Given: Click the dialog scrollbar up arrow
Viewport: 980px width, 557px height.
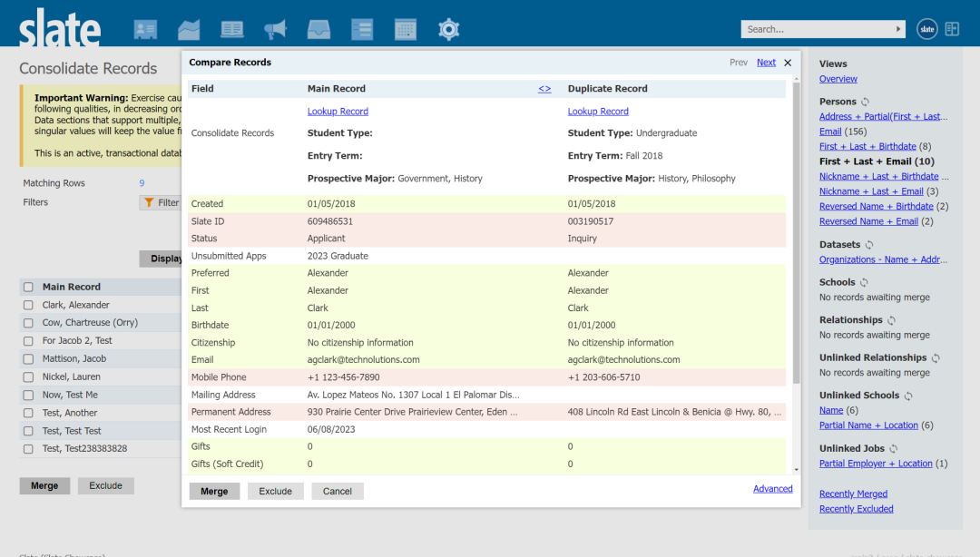Looking at the screenshot, I should (x=797, y=79).
